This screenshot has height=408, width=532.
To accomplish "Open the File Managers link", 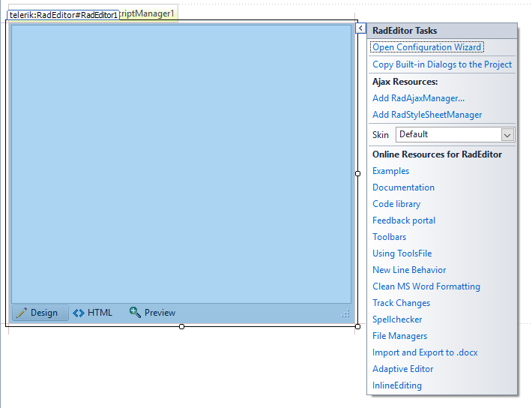I will click(x=399, y=336).
